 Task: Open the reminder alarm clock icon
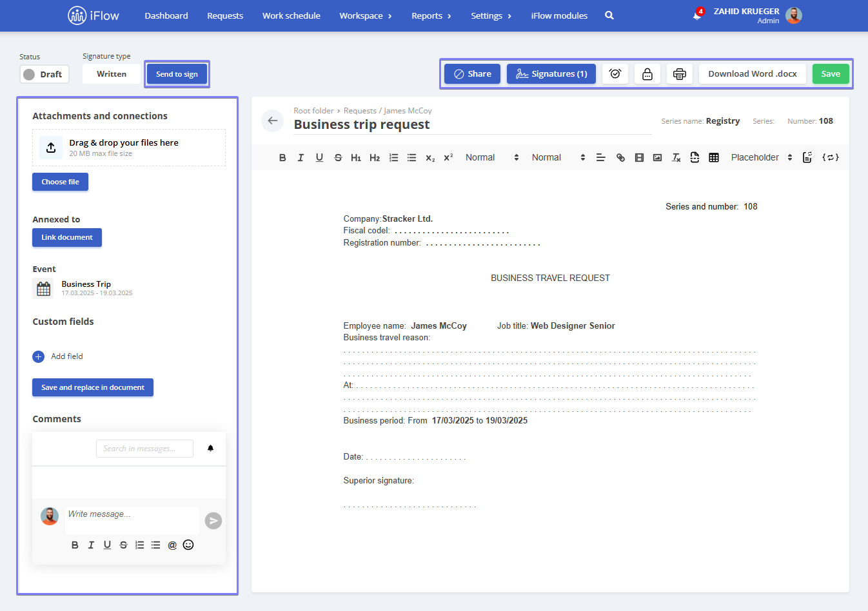[615, 74]
